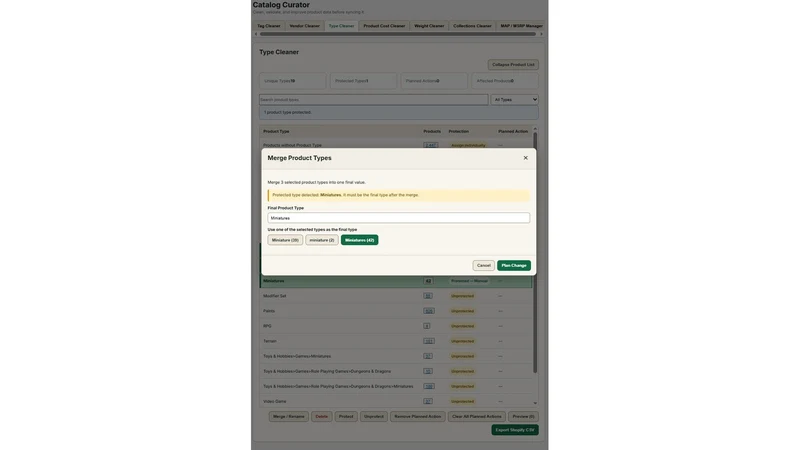The image size is (800, 450).
Task: Click the Protection column header
Action: [x=458, y=131]
